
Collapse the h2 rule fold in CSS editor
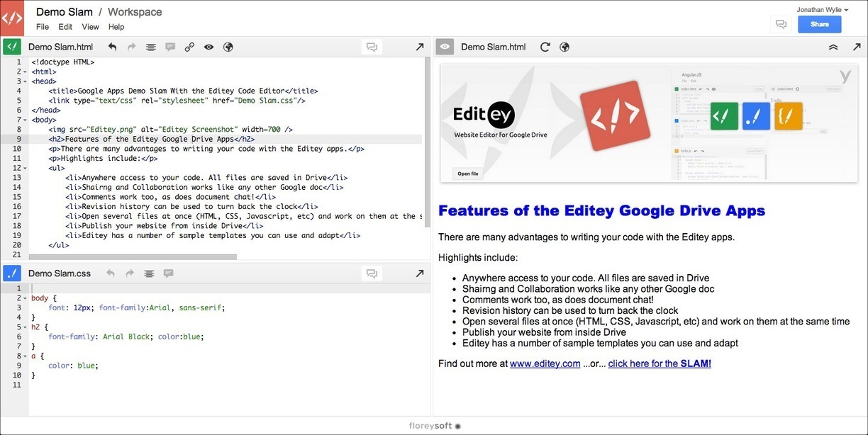(x=25, y=327)
